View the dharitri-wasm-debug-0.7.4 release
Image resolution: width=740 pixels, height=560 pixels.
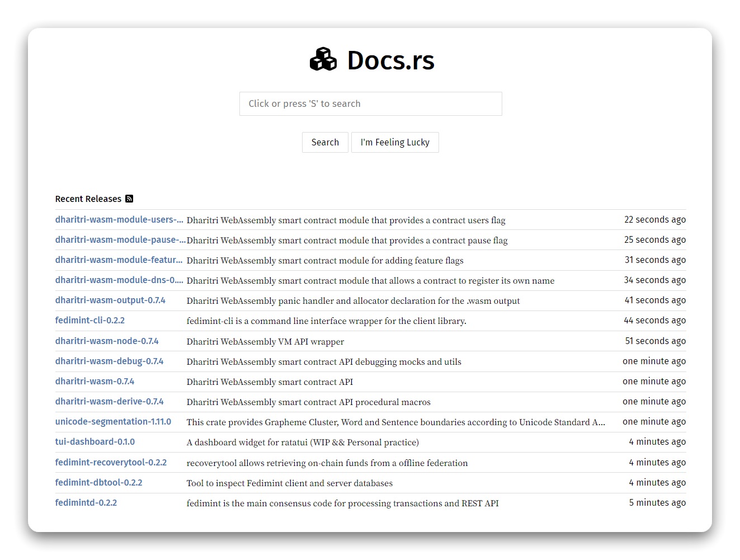coord(109,361)
